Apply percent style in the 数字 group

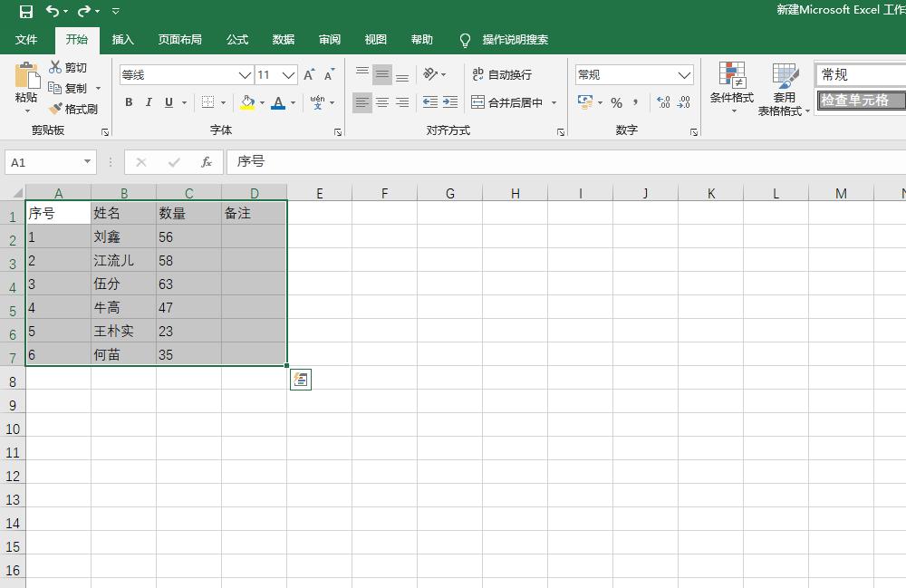point(615,102)
